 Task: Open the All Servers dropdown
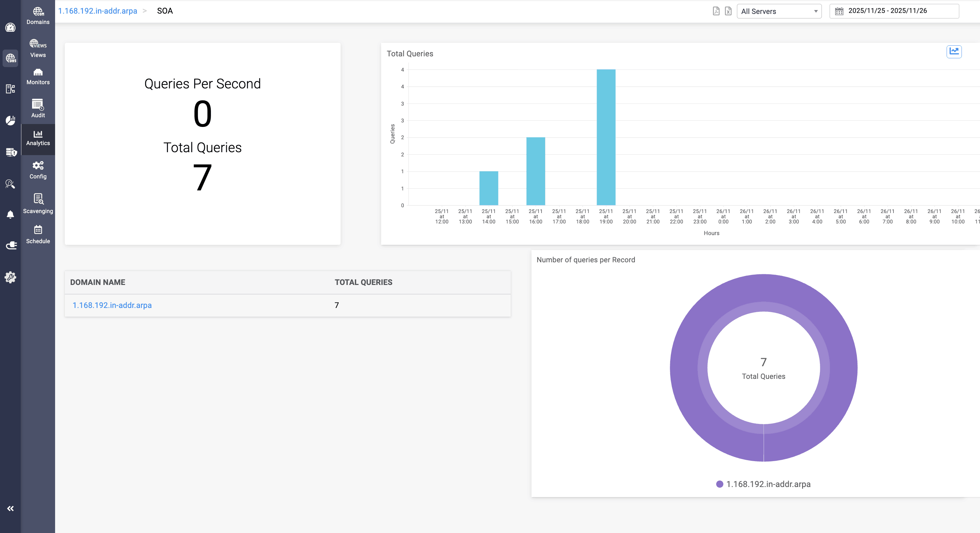(x=779, y=11)
